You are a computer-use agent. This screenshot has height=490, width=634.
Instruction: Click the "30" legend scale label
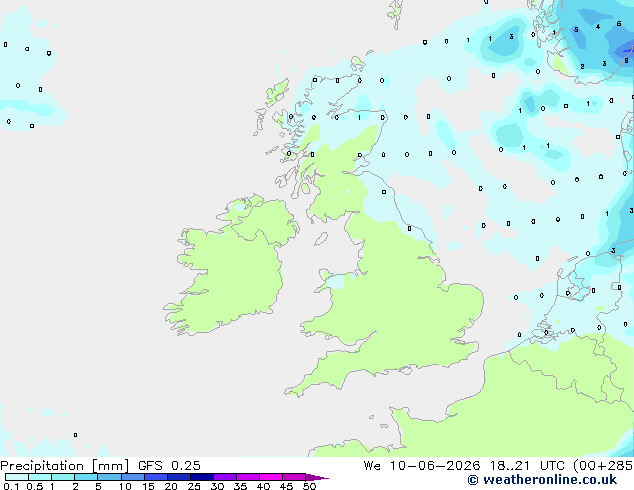tap(217, 486)
